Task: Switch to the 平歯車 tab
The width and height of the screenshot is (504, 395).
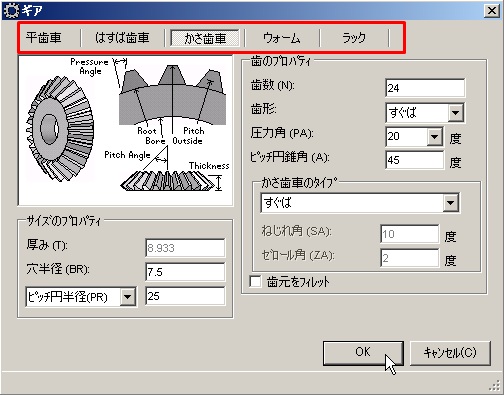Action: tap(44, 38)
